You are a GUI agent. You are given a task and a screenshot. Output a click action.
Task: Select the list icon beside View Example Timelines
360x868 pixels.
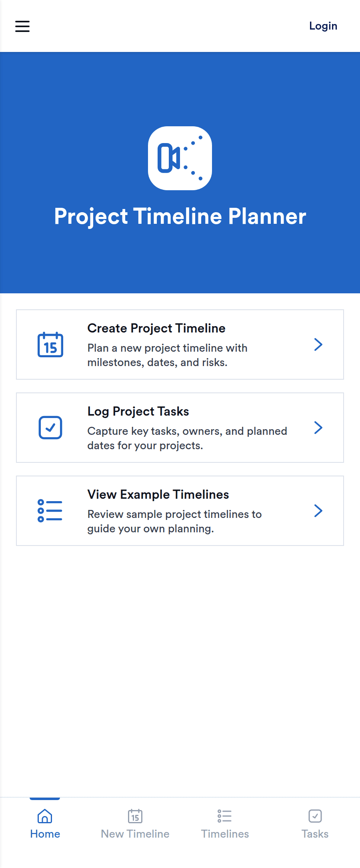[x=50, y=510]
